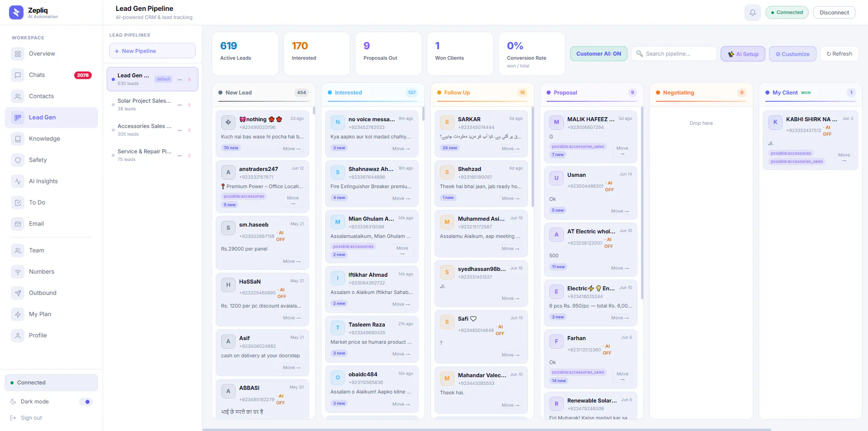868x431 pixels.
Task: Select the Lead Gen sidebar icon
Action: [18, 118]
